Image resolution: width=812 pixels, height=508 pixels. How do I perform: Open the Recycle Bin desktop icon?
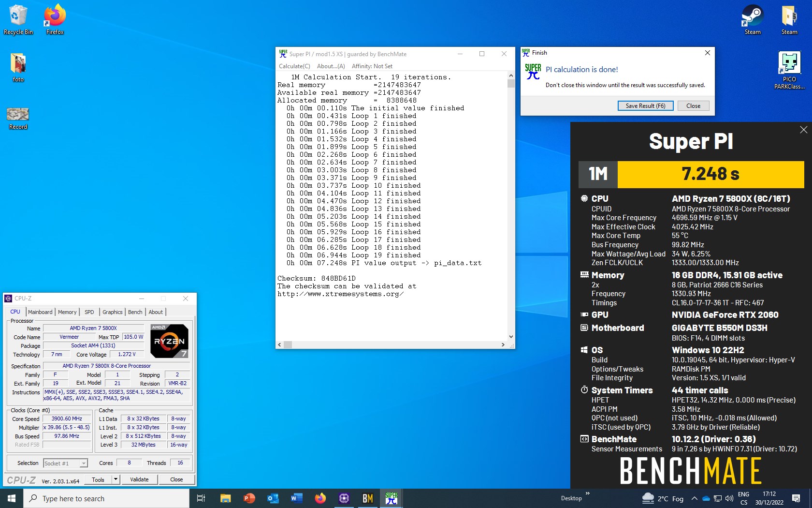[x=18, y=19]
